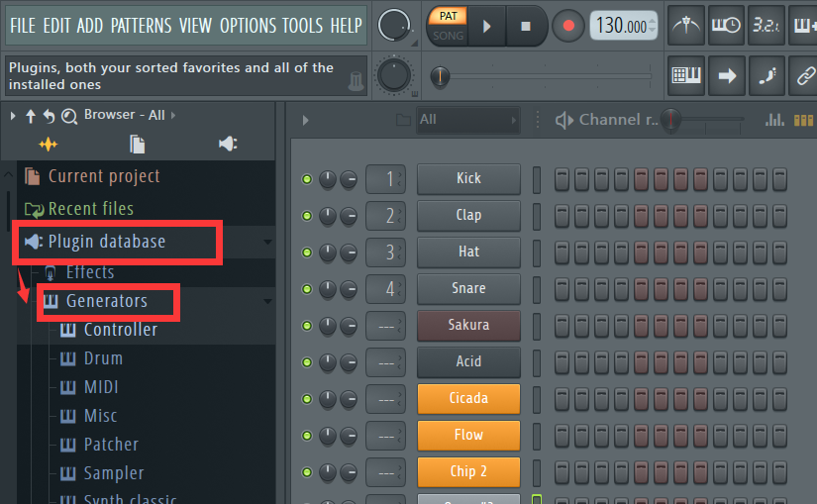The image size is (817, 504).
Task: Click the Clap channel button
Action: (x=468, y=215)
